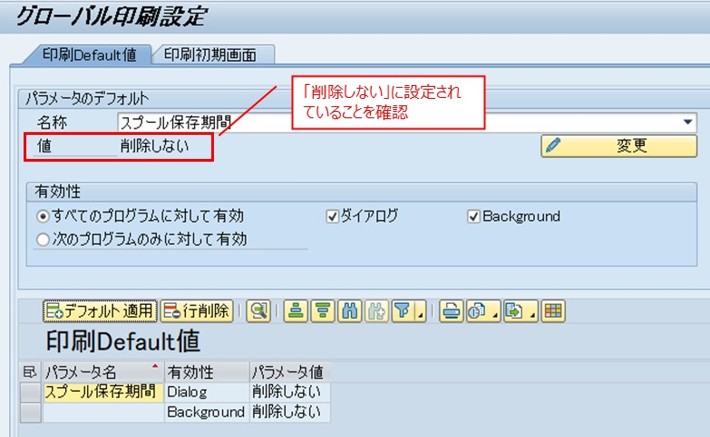Expand the Views dropdown arrow
Image resolution: width=710 pixels, height=437 pixels.
[x=495, y=312]
